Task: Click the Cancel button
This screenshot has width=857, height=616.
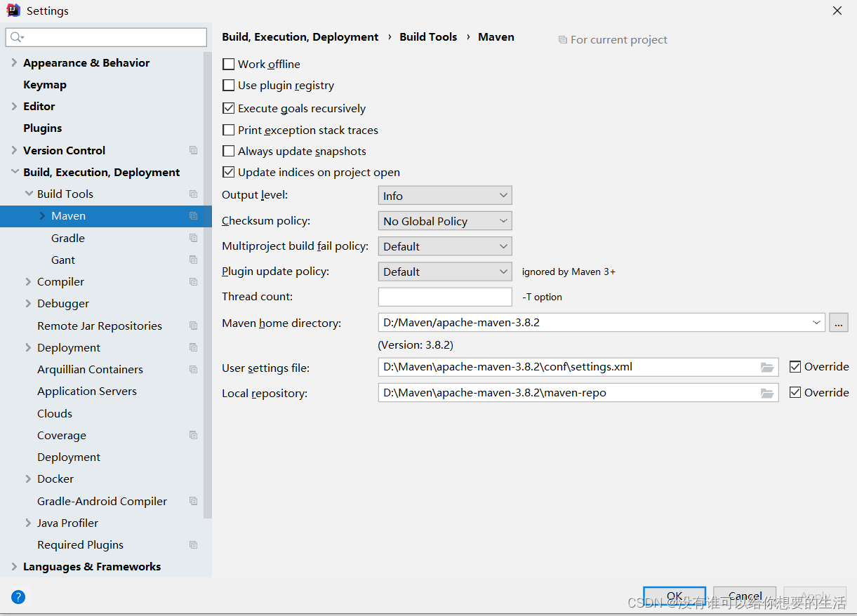Action: pyautogui.click(x=745, y=596)
